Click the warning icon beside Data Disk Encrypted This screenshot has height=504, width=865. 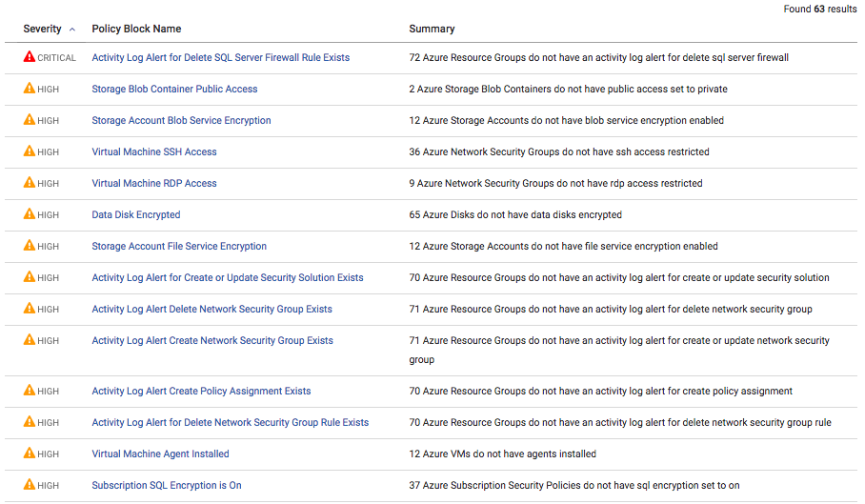29,214
